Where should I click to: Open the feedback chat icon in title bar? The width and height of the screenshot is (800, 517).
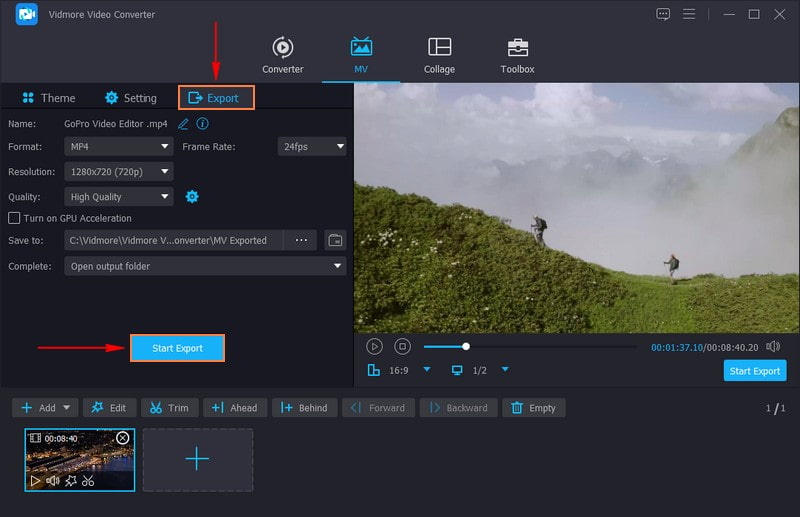(x=663, y=14)
